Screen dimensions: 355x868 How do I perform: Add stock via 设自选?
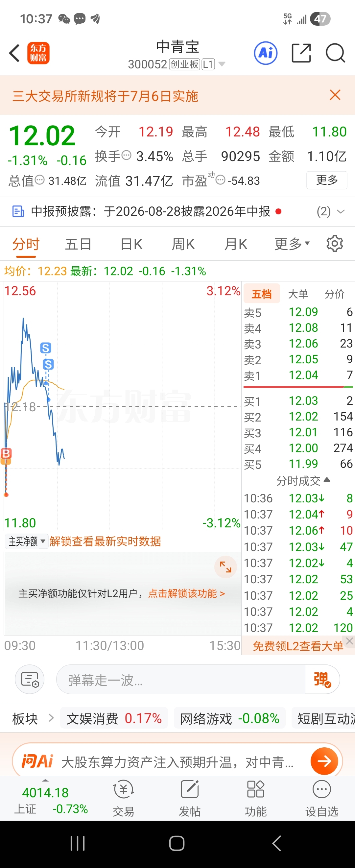click(x=322, y=799)
